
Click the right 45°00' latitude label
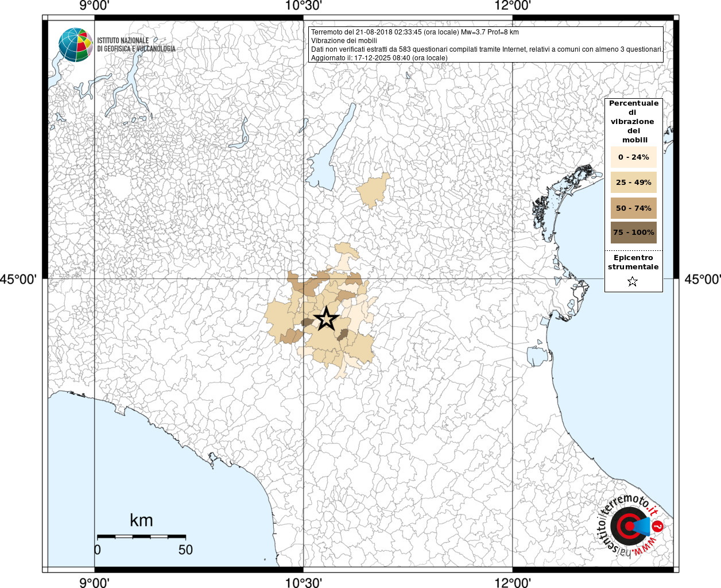pyautogui.click(x=702, y=279)
